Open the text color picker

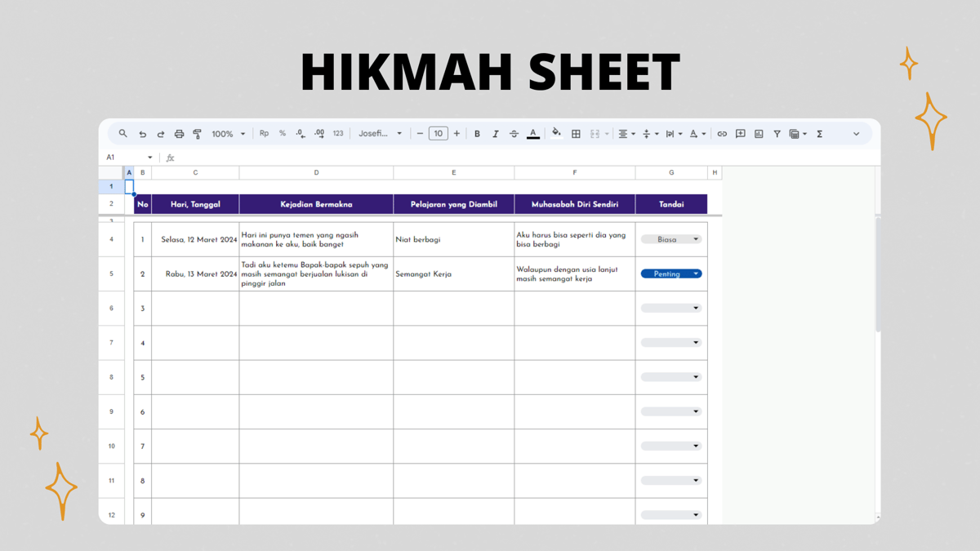point(533,134)
